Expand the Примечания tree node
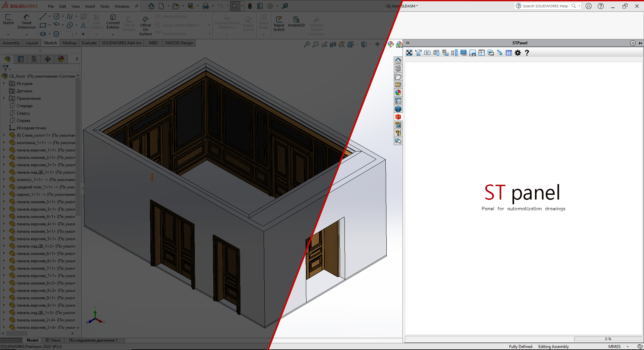644x350 pixels. click(4, 98)
